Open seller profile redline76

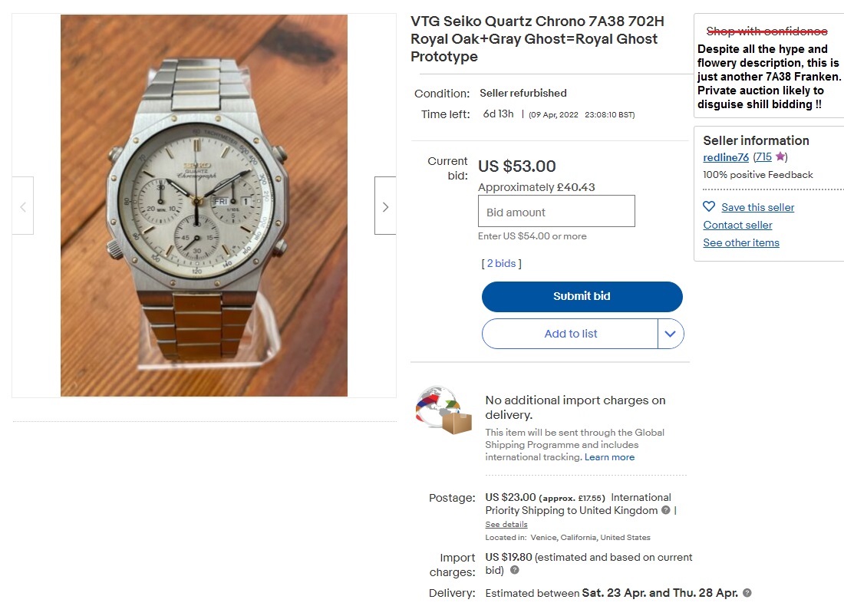pyautogui.click(x=725, y=157)
